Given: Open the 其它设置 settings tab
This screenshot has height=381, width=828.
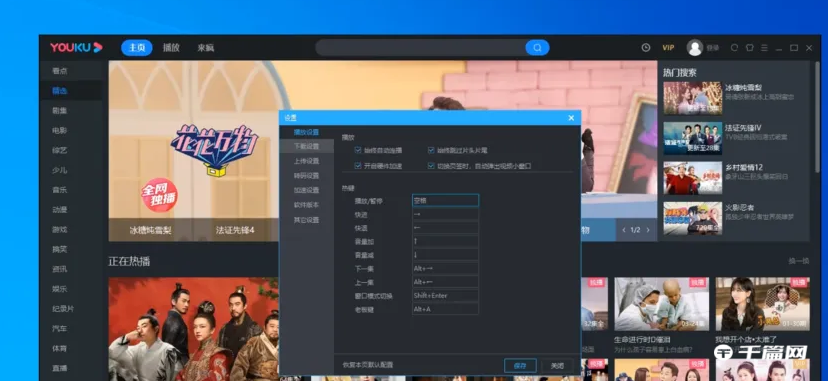Looking at the screenshot, I should coord(306,220).
